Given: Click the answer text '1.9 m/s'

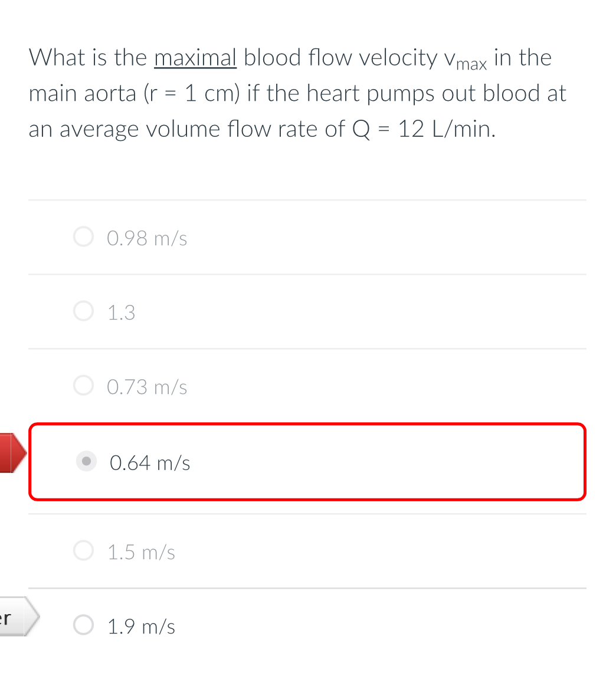Looking at the screenshot, I should pos(140,626).
